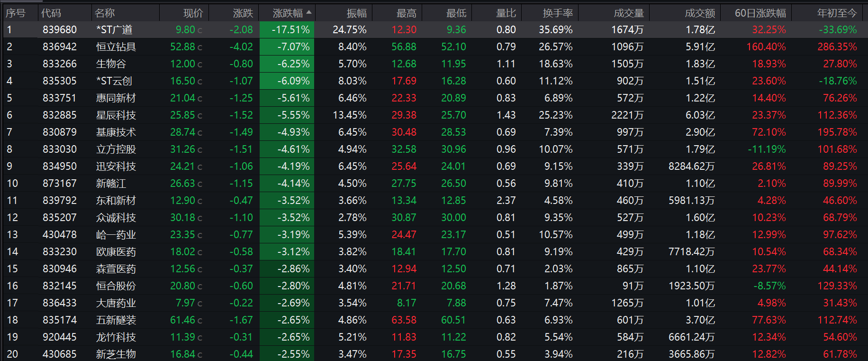Viewport: 868px width, 361px height.
Task: Select the *ST云创 row
Action: [434, 81]
